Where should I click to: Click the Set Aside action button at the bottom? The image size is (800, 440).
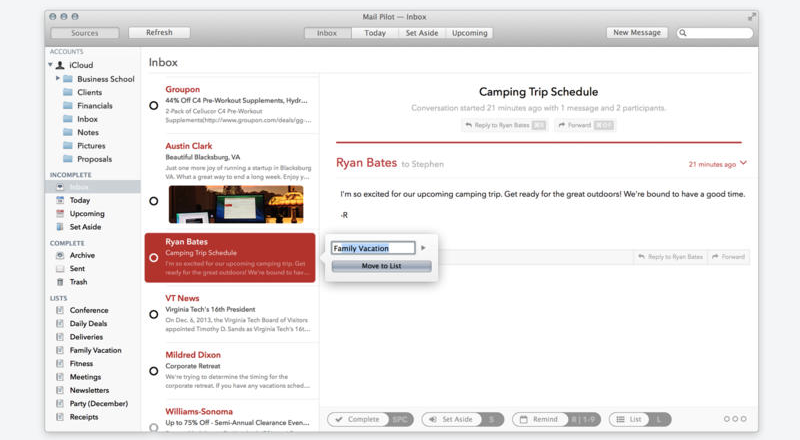point(463,419)
